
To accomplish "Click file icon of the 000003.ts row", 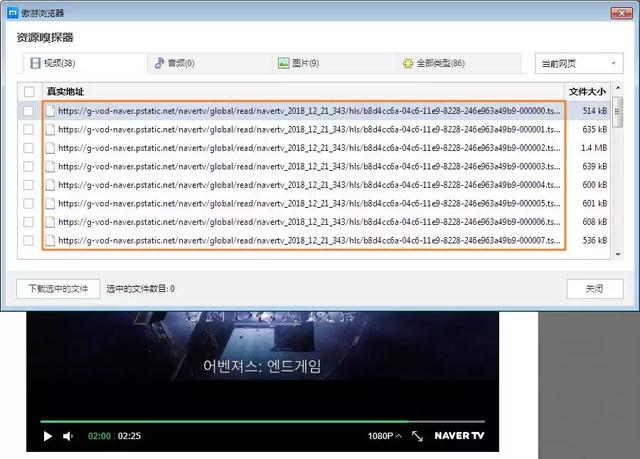I will [50, 166].
